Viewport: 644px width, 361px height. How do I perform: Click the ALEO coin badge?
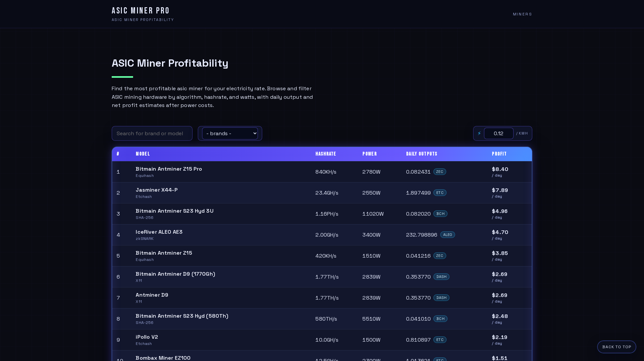(x=448, y=235)
